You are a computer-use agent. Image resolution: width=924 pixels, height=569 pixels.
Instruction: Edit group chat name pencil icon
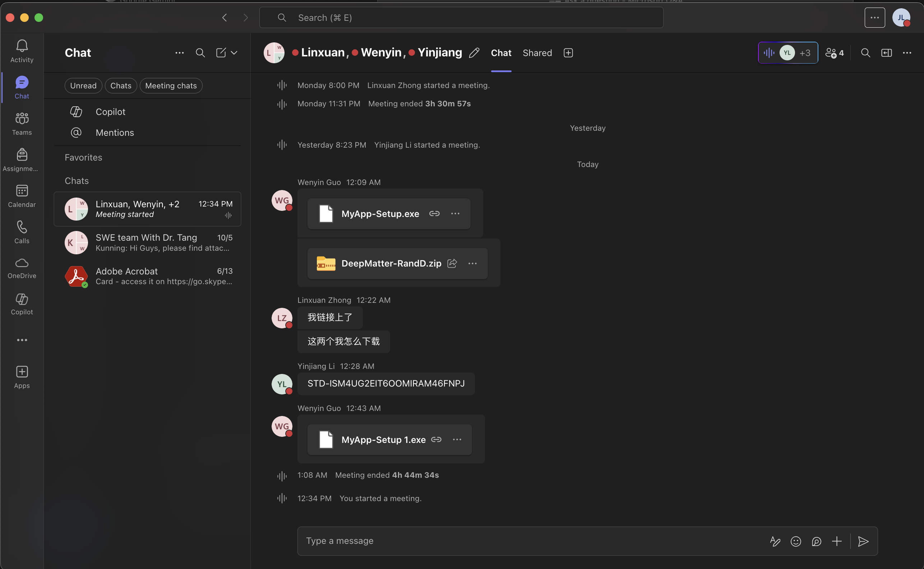(x=474, y=53)
